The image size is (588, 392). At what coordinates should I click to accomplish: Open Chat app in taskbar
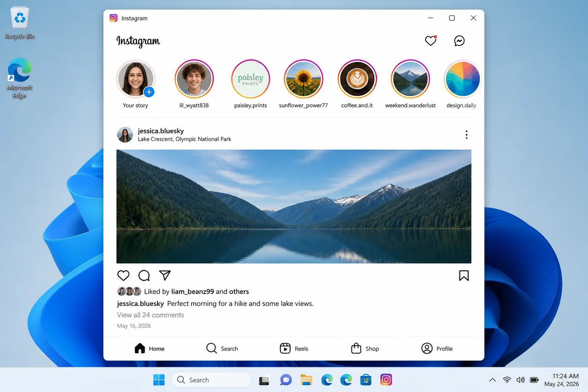point(286,380)
